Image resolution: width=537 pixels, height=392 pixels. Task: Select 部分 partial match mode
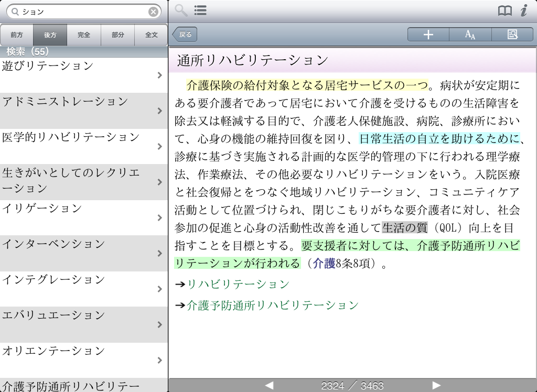pos(118,35)
